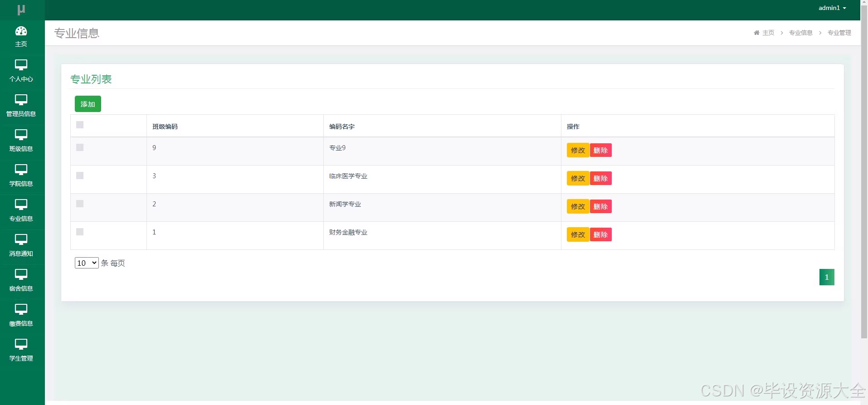Click the 专业管理 breadcrumb item

pos(839,33)
